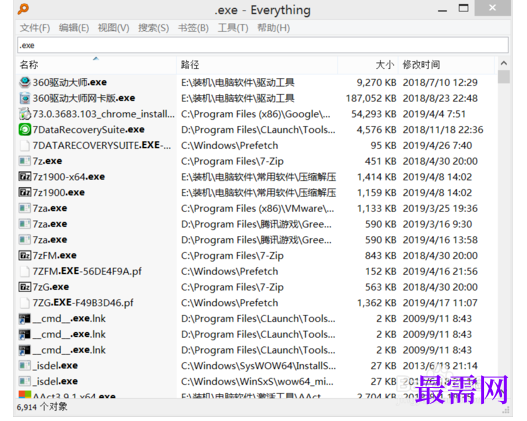
Task: Sort results by 修改时间 column header
Action: pyautogui.click(x=447, y=65)
